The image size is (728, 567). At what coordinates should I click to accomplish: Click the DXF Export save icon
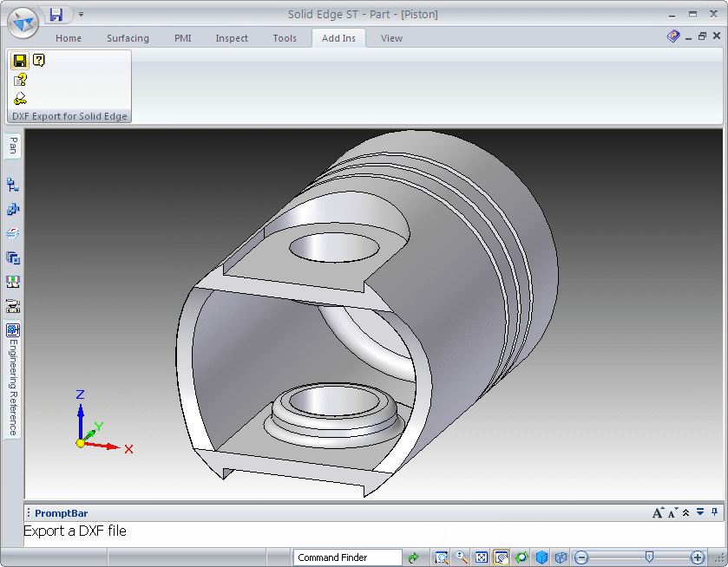(20, 61)
